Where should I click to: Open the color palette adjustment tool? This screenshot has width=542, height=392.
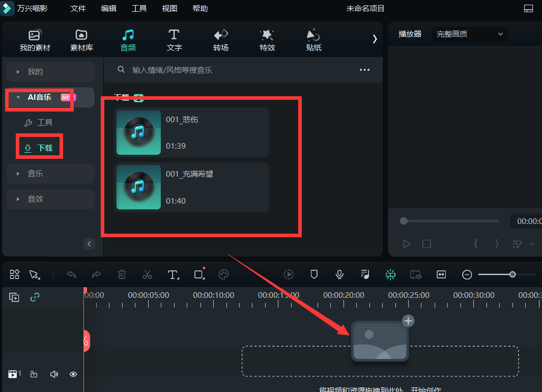point(224,274)
